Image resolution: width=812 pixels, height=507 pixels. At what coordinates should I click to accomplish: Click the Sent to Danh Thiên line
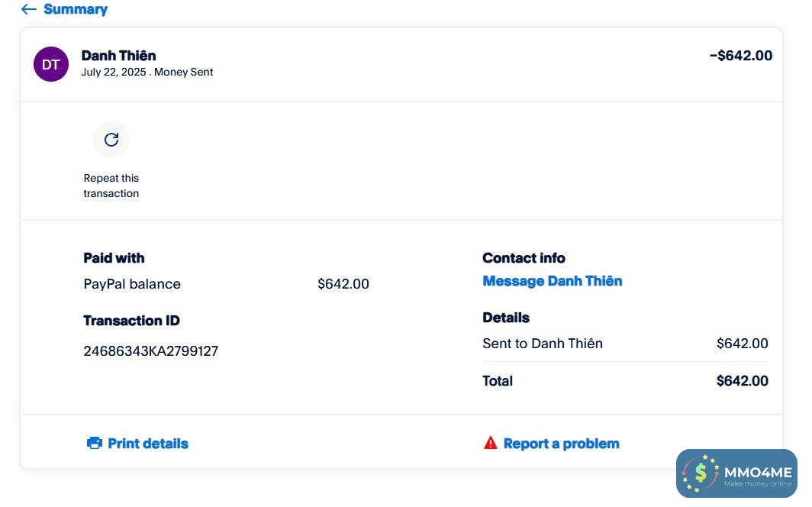click(542, 344)
